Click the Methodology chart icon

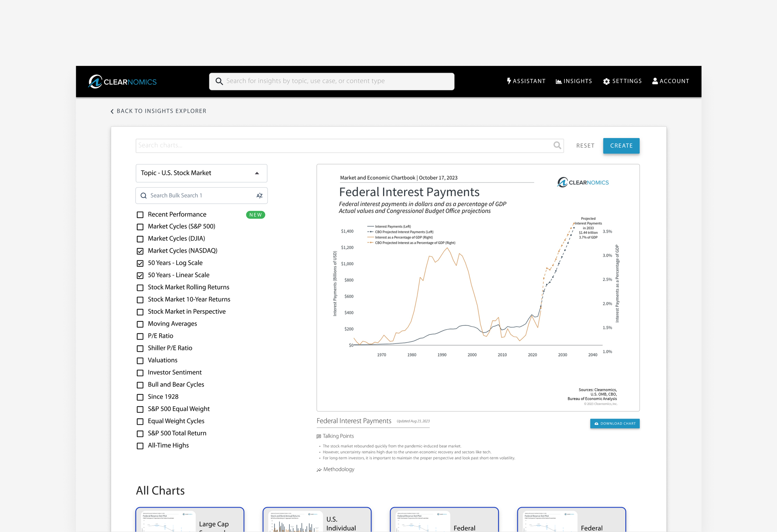click(319, 470)
